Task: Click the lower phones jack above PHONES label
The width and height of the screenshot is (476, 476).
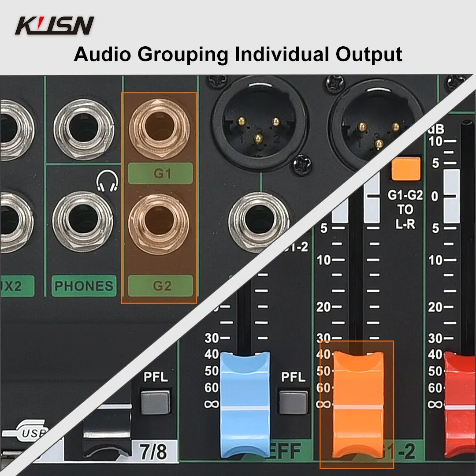Action: (83, 222)
